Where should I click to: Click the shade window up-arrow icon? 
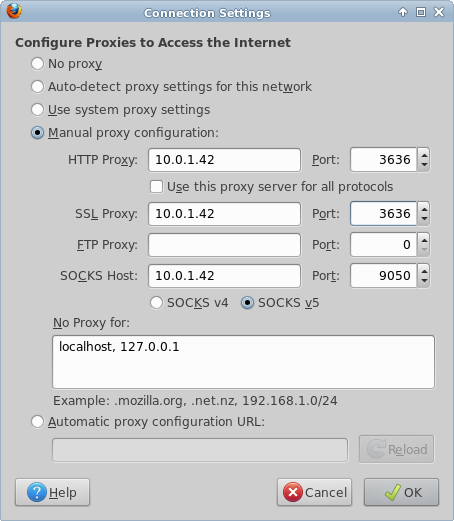click(403, 12)
